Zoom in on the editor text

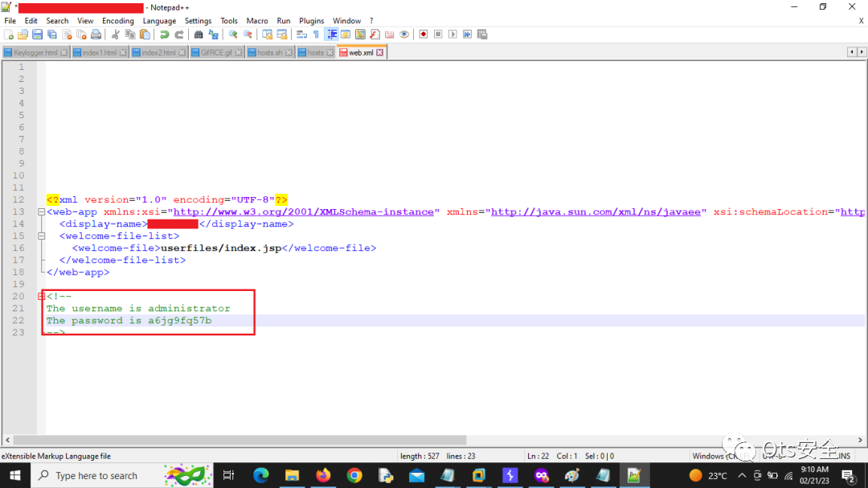(233, 35)
